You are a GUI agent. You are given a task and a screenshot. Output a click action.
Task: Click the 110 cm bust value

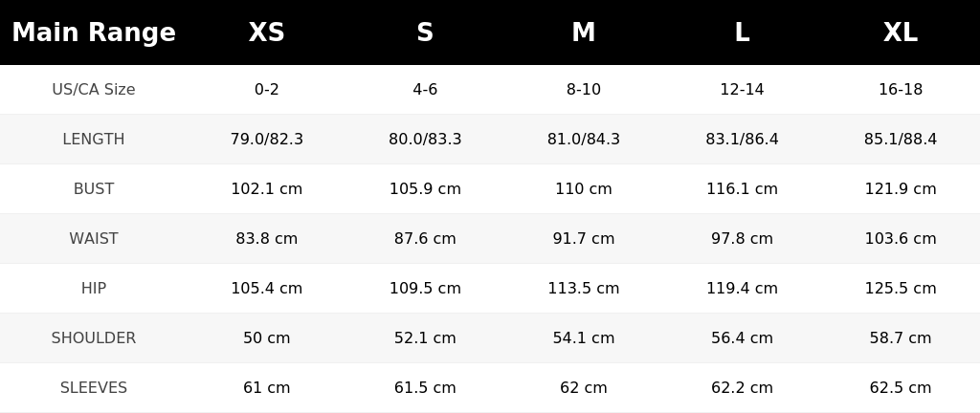pyautogui.click(x=583, y=189)
